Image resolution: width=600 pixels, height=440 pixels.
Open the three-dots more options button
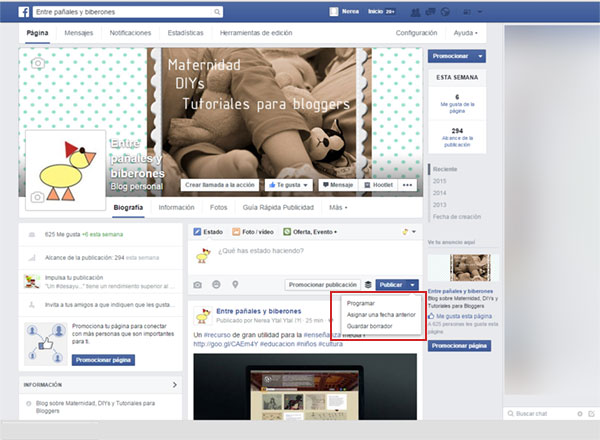407,185
